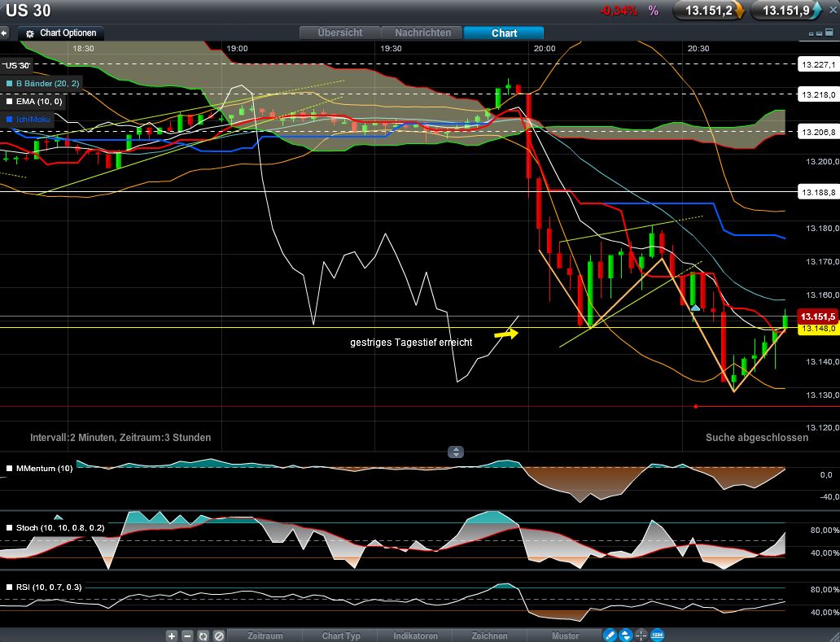
Task: Click the refresh chart icon
Action: 203,636
